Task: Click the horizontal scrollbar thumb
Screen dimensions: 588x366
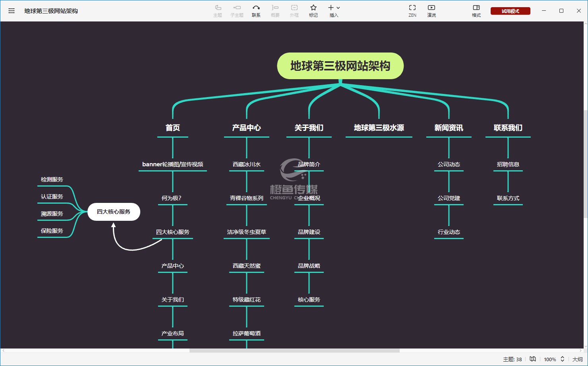Action: pos(294,350)
